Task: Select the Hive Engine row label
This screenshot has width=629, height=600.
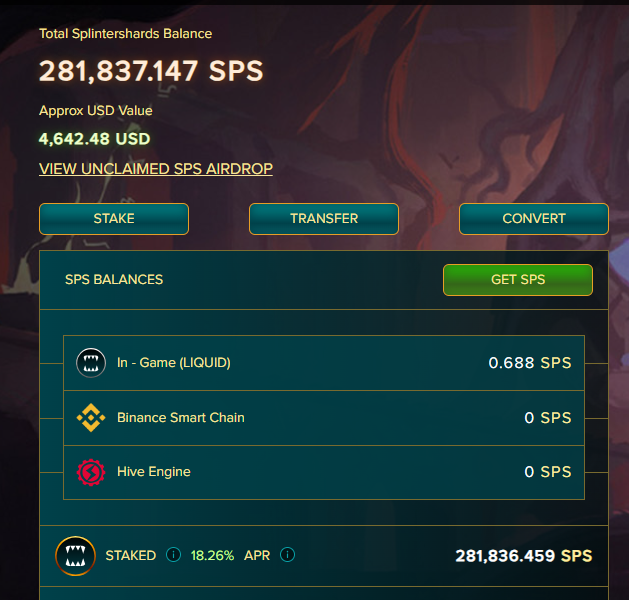Action: point(153,472)
